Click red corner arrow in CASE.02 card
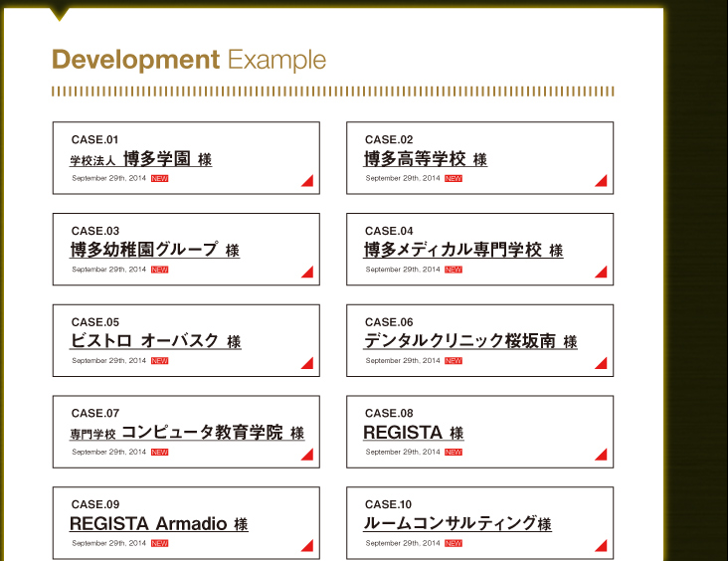 pos(601,181)
